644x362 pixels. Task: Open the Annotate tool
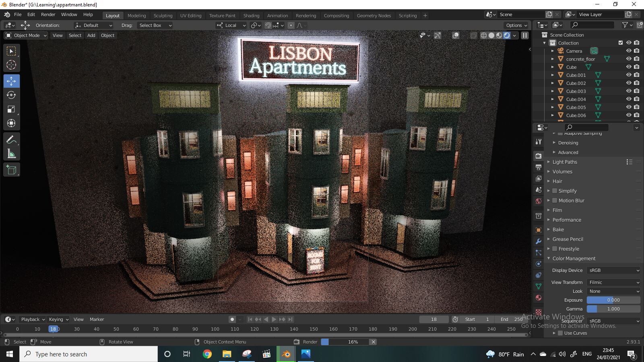[11, 139]
